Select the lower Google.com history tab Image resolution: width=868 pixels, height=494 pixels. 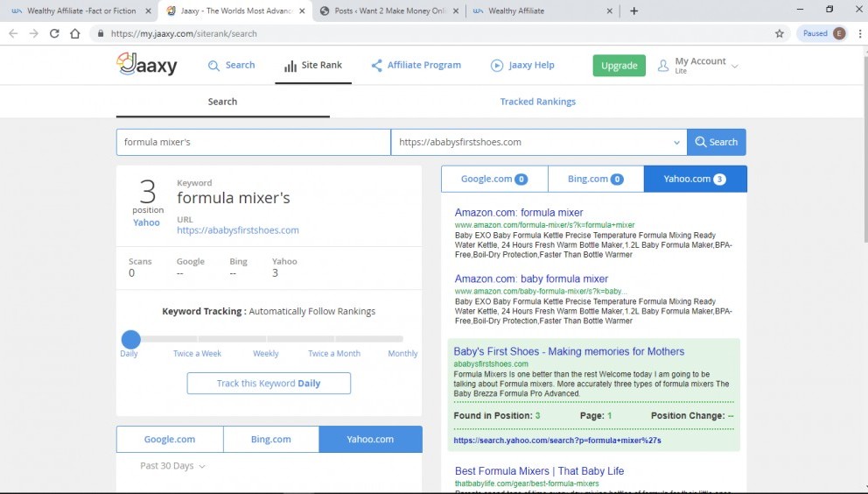point(170,439)
